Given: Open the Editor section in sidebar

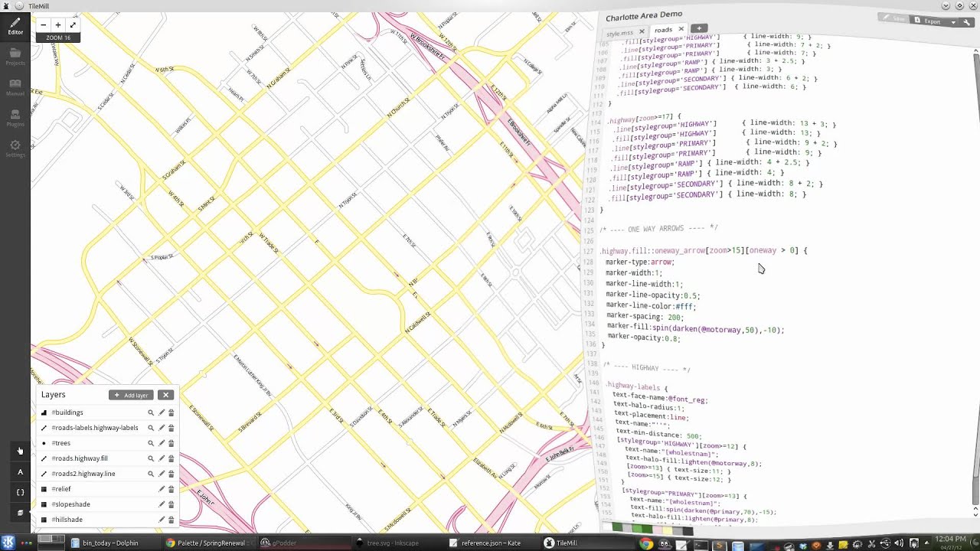Looking at the screenshot, I should pos(15,27).
